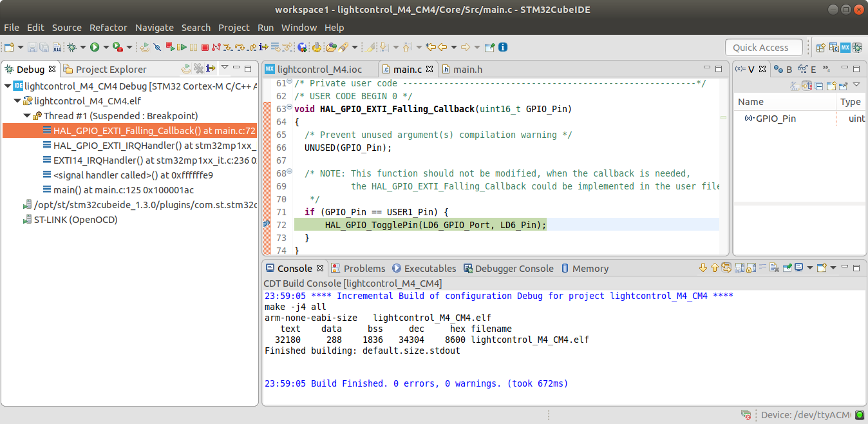Click the Open Perspective icon
Screen dimensions: 868x424
(x=821, y=47)
